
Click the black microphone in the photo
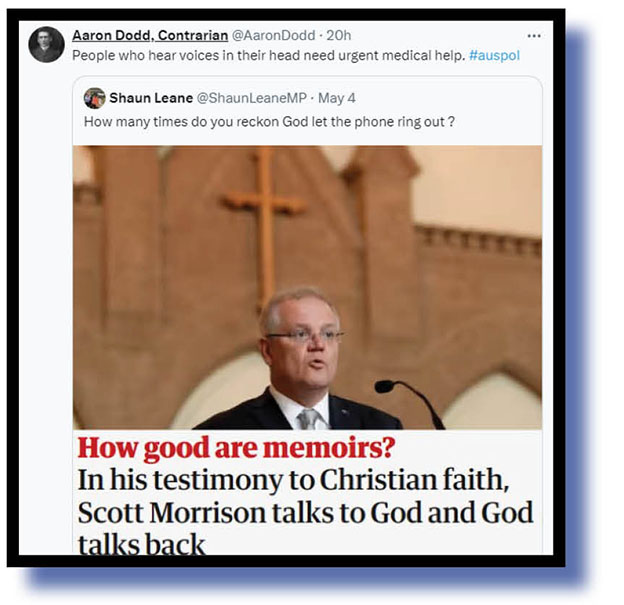(410, 404)
